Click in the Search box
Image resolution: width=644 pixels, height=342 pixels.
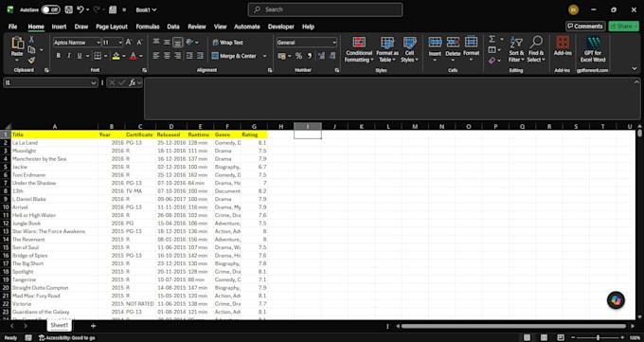[325, 9]
